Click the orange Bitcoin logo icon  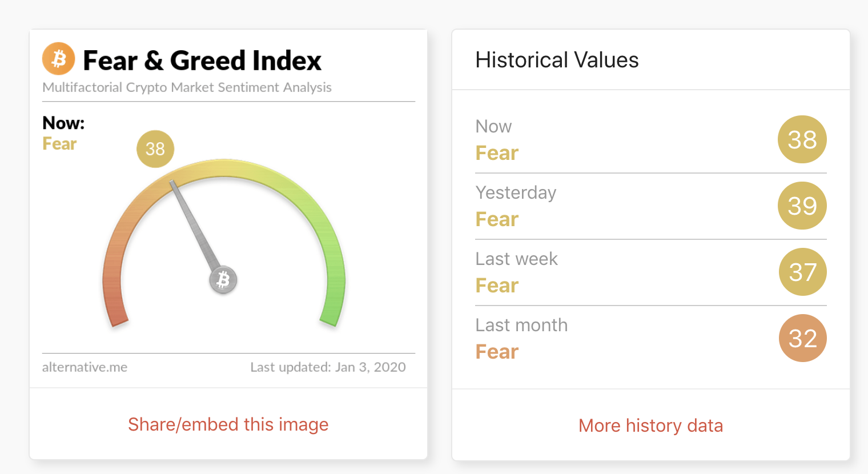[59, 59]
